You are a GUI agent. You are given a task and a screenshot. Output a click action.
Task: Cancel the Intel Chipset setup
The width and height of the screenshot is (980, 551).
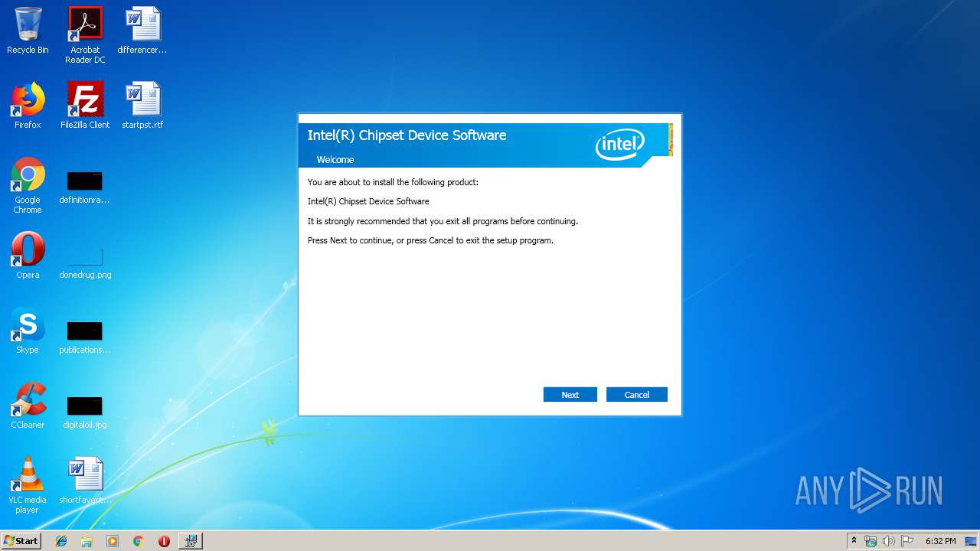(x=636, y=395)
